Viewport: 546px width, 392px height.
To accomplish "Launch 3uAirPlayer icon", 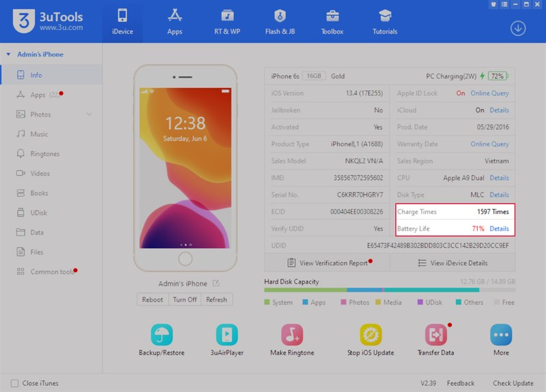I will tap(227, 335).
